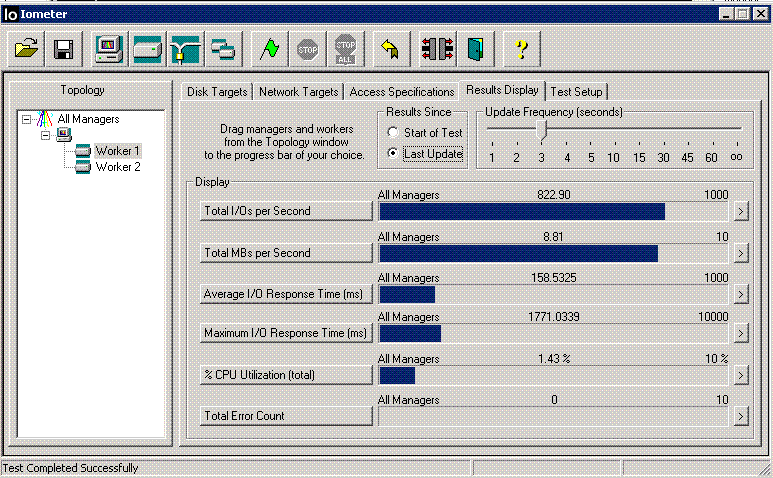This screenshot has width=773, height=478.
Task: Switch to the Access Specifications tab
Action: 401,92
